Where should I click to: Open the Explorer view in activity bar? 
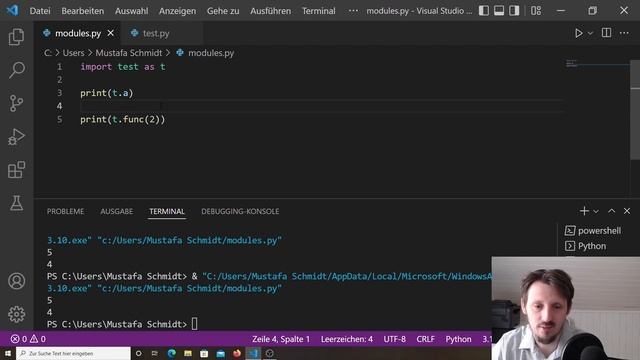(x=16, y=37)
